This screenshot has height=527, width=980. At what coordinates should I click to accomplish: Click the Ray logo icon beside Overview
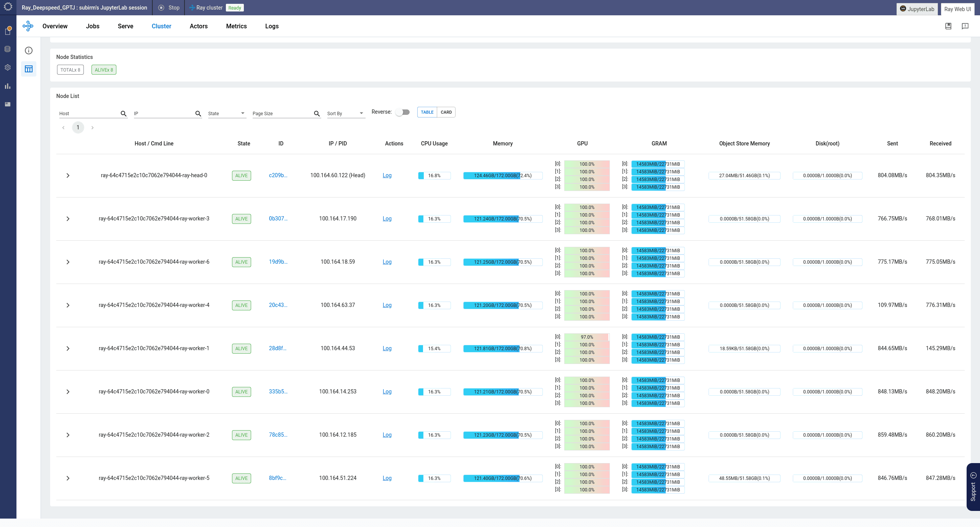pyautogui.click(x=28, y=26)
